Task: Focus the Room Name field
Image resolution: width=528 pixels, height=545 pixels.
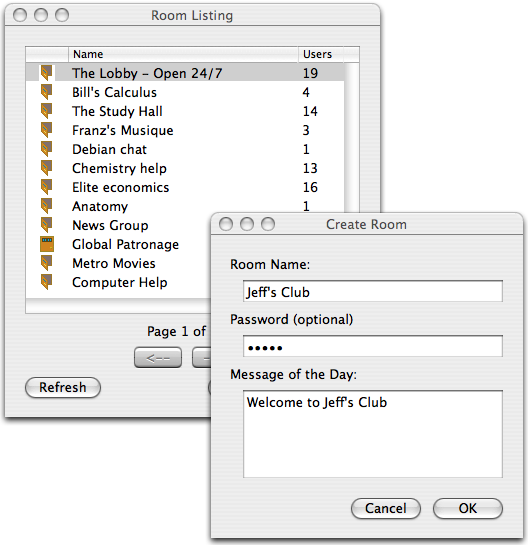Action: [373, 291]
